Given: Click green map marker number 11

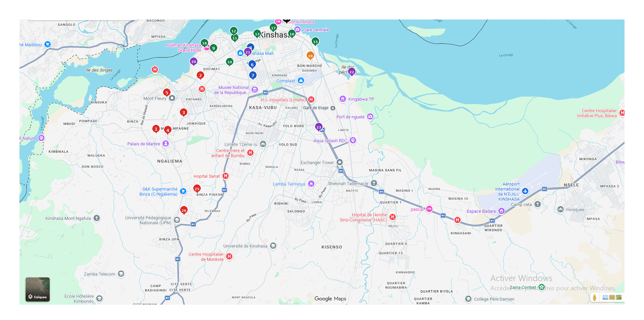Looking at the screenshot, I should [x=234, y=38].
